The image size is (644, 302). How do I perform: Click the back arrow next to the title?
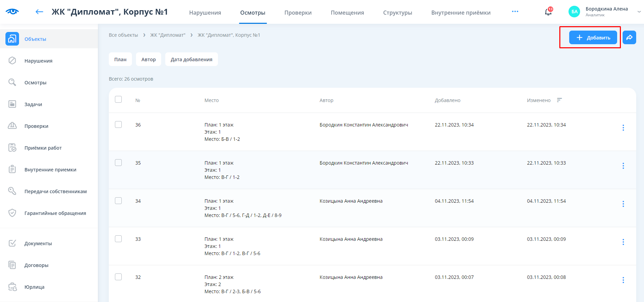(x=39, y=12)
